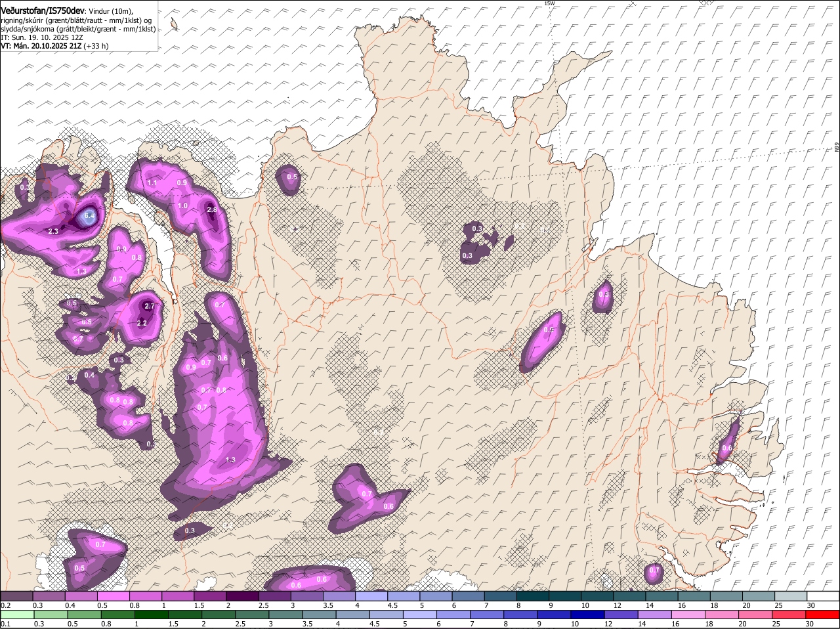Pick light gray swatch between 25 and 30, purple scale

(x=791, y=596)
